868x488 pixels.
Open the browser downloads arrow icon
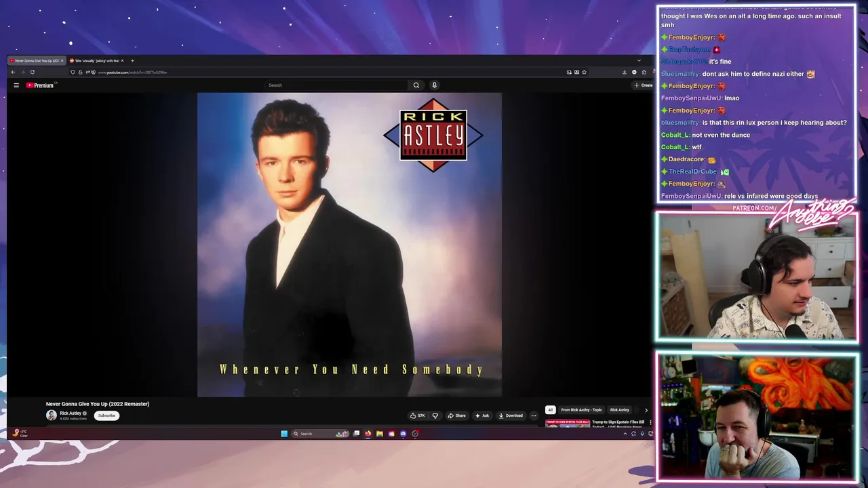point(625,72)
